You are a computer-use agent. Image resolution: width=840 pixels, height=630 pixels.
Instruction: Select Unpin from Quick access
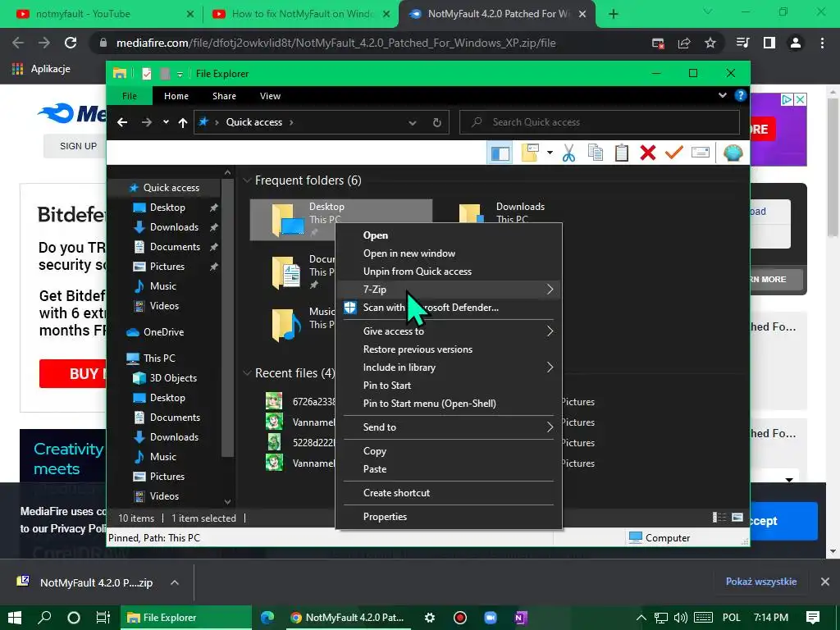(449, 271)
